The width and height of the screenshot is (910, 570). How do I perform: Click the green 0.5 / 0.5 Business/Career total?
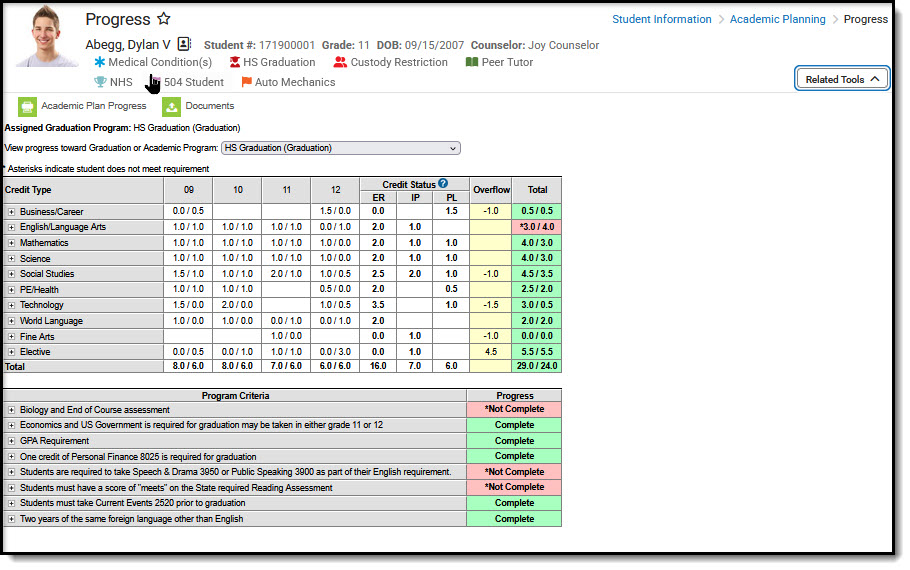[x=537, y=211]
